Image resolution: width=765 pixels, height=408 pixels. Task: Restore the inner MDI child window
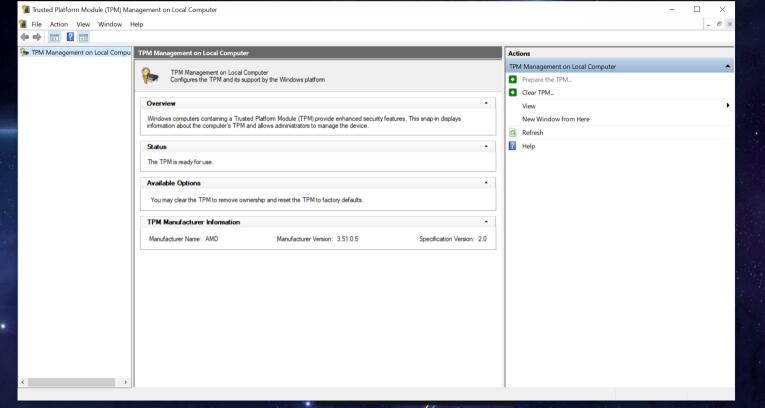pyautogui.click(x=719, y=24)
